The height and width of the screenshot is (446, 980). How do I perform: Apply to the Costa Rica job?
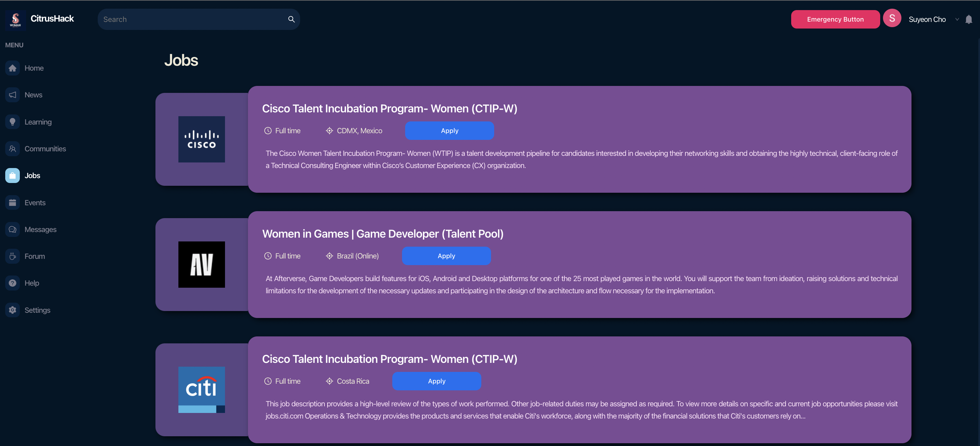pos(436,381)
